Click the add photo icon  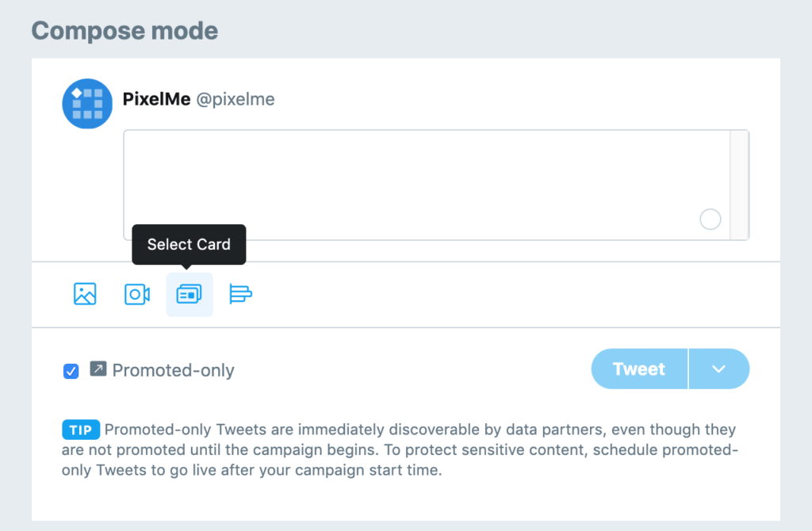coord(85,294)
